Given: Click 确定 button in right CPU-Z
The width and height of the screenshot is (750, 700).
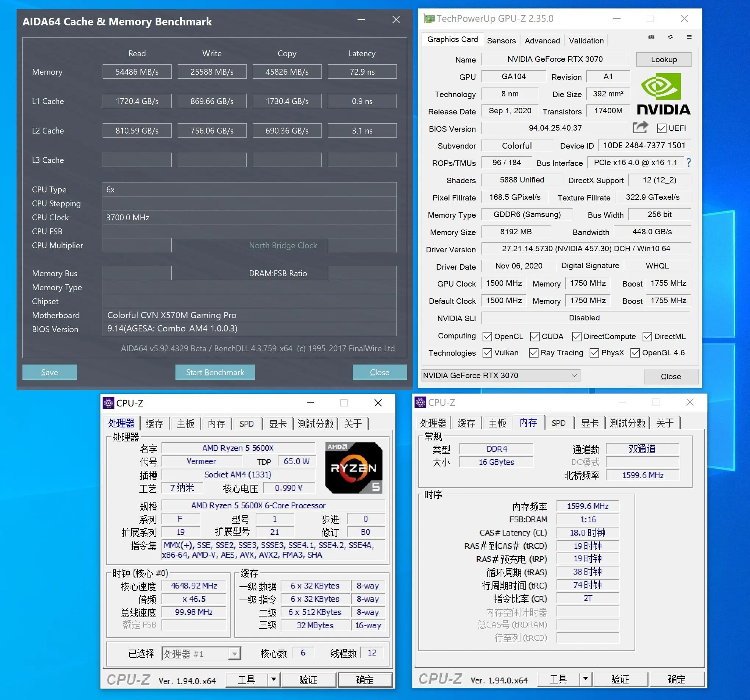Looking at the screenshot, I should pyautogui.click(x=677, y=679).
